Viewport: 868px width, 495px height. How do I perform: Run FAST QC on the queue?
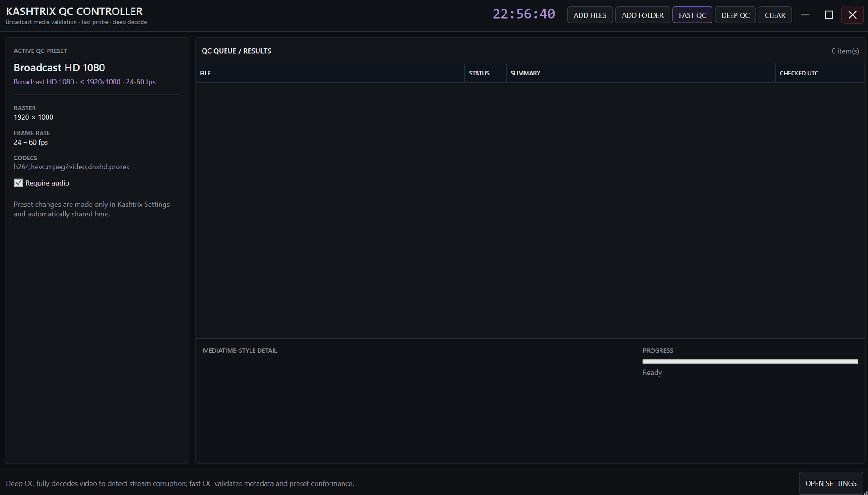[x=692, y=15]
